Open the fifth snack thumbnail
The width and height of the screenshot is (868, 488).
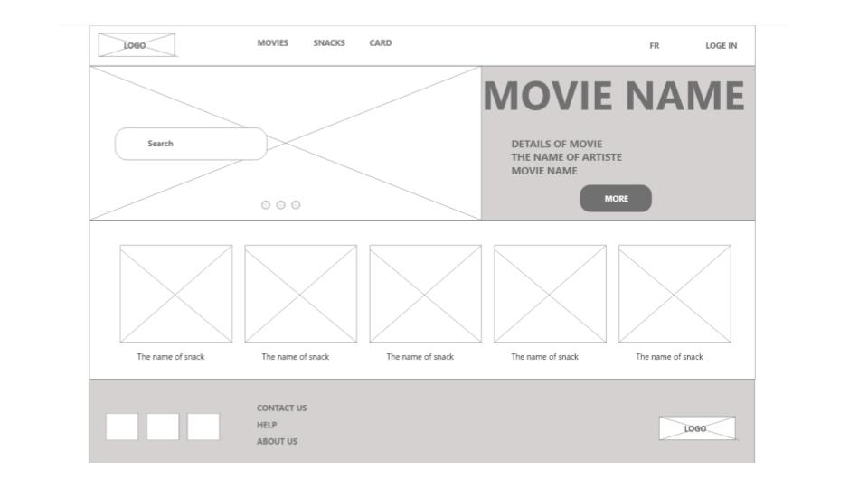[675, 294]
